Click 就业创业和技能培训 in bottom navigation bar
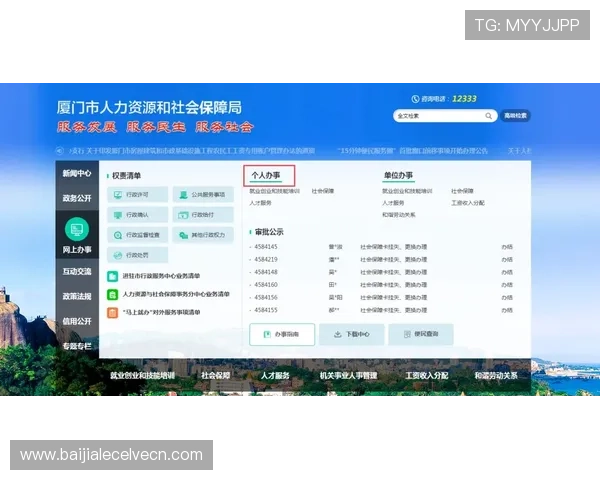The image size is (600, 480). [x=142, y=376]
